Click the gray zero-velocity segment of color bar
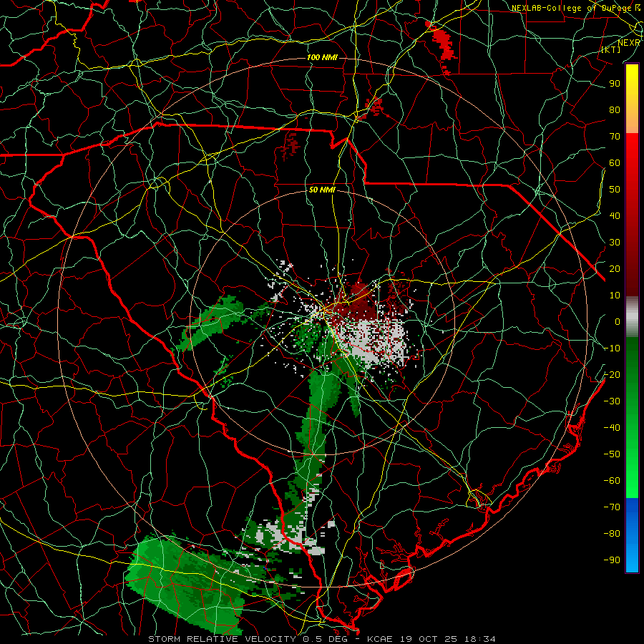 click(x=632, y=317)
